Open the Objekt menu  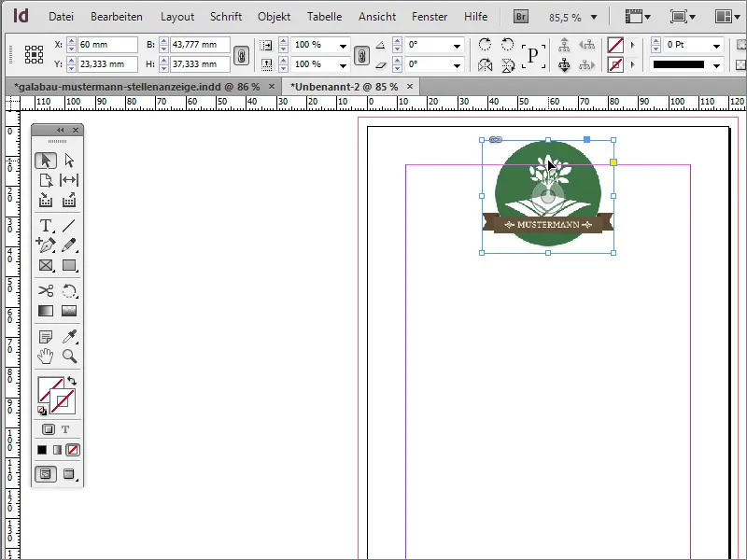(x=274, y=17)
